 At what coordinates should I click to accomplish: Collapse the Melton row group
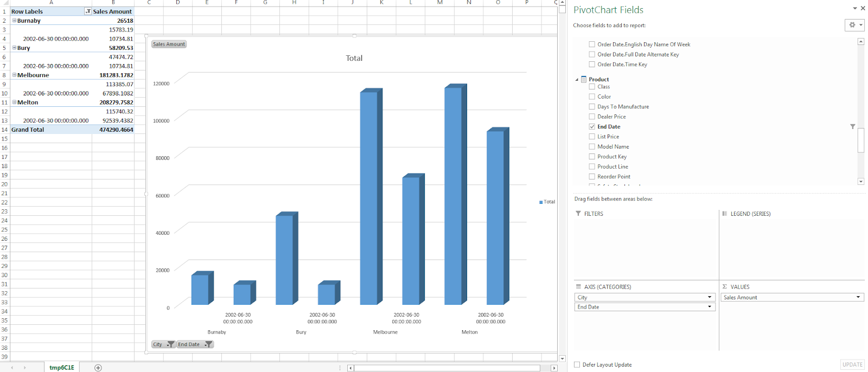tap(14, 102)
